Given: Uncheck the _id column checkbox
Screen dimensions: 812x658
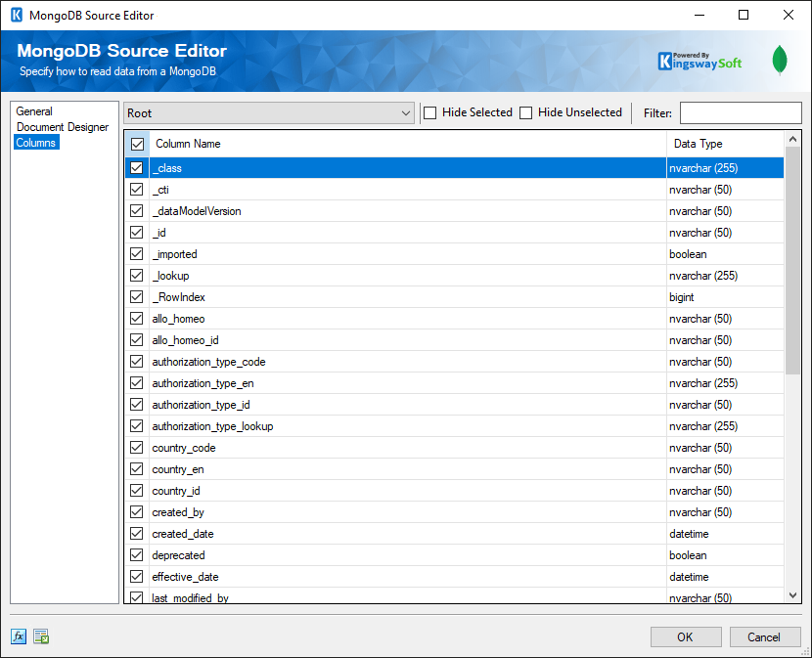Looking at the screenshot, I should (x=137, y=233).
